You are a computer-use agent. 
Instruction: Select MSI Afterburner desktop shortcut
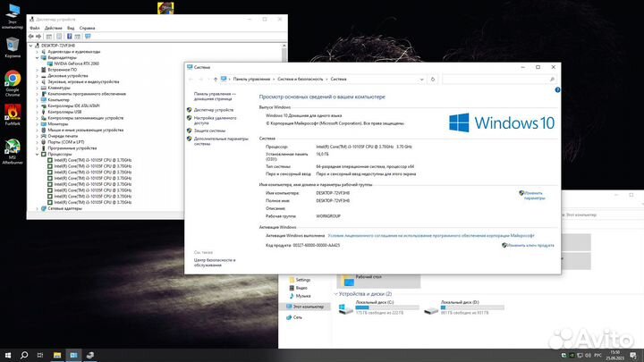click(x=13, y=151)
